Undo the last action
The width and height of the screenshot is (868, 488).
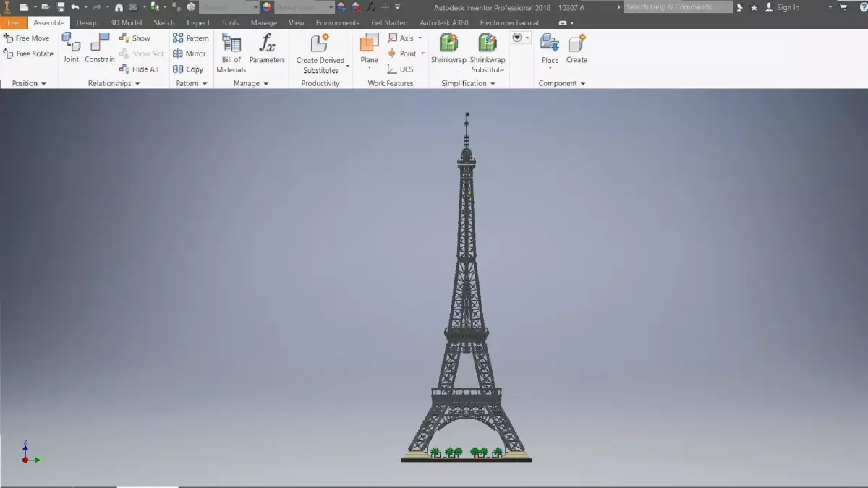tap(75, 7)
